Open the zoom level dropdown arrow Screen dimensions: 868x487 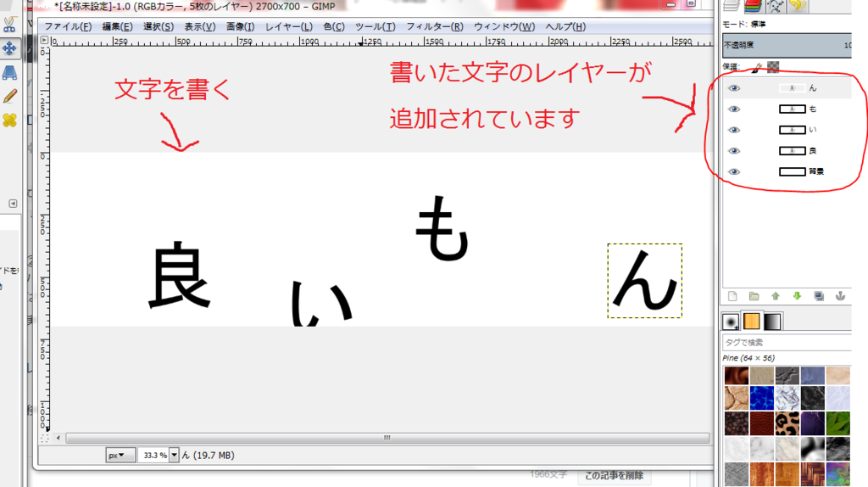click(174, 456)
